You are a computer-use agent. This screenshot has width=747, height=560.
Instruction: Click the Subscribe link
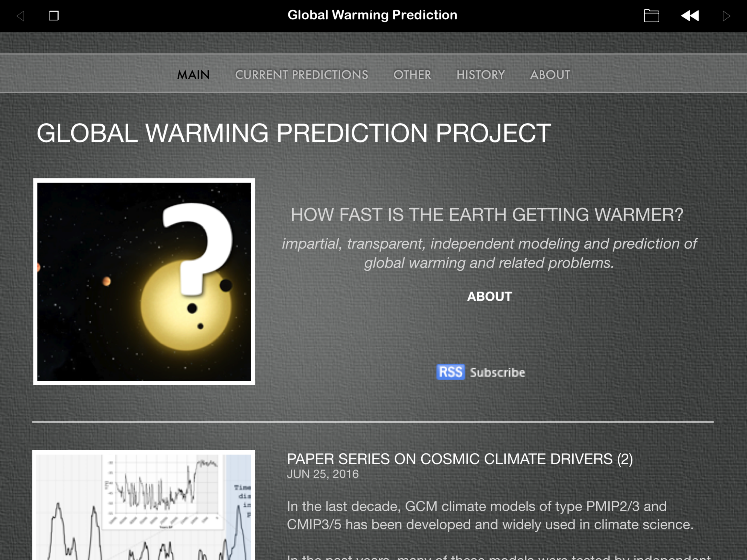click(x=497, y=372)
